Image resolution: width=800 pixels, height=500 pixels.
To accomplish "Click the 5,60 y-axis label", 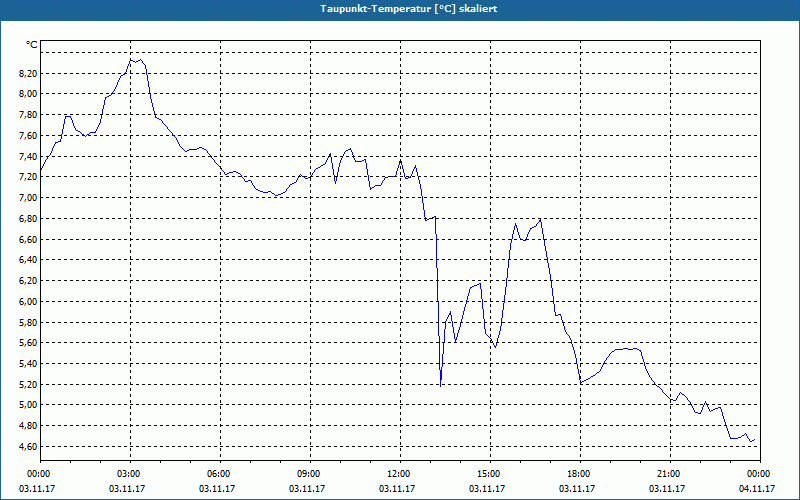I will click(x=29, y=343).
